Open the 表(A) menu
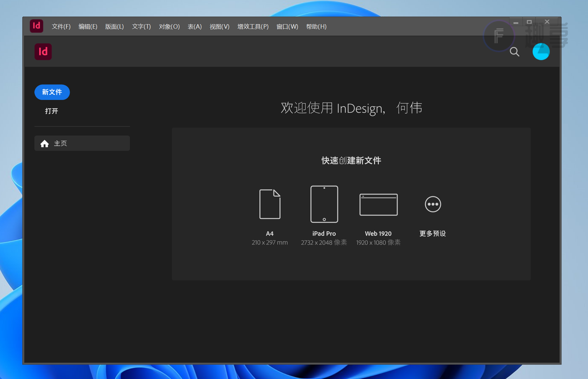 click(195, 26)
